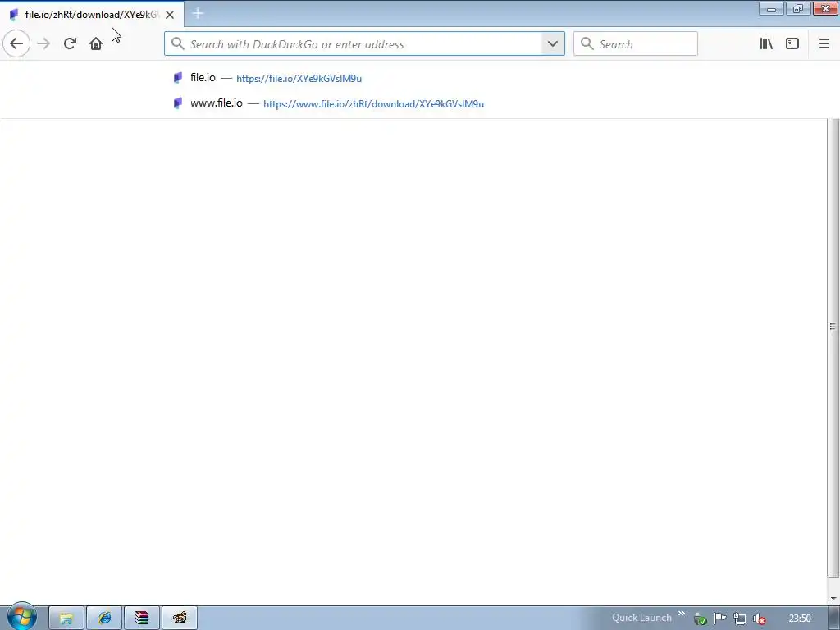Open Windows Explorer from the taskbar

click(66, 619)
